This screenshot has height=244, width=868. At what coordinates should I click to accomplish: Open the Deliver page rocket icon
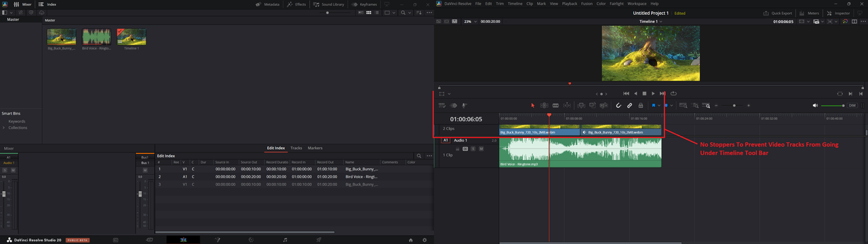[x=318, y=240]
